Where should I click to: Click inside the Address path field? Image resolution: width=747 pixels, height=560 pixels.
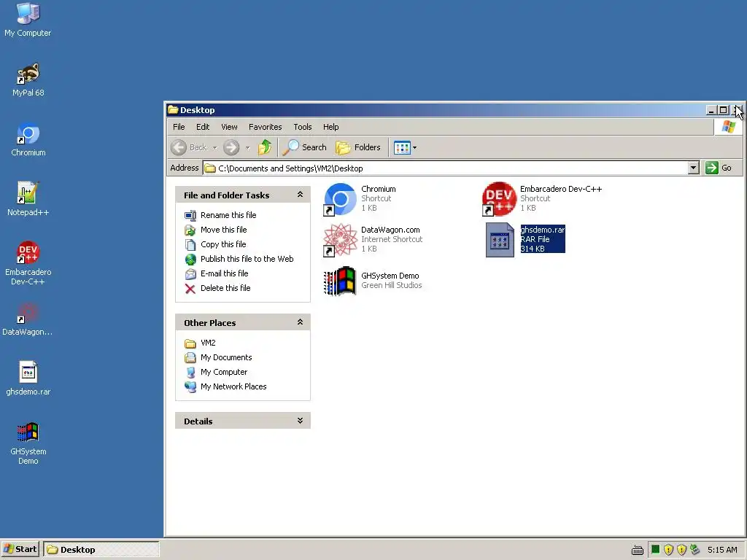(x=446, y=168)
